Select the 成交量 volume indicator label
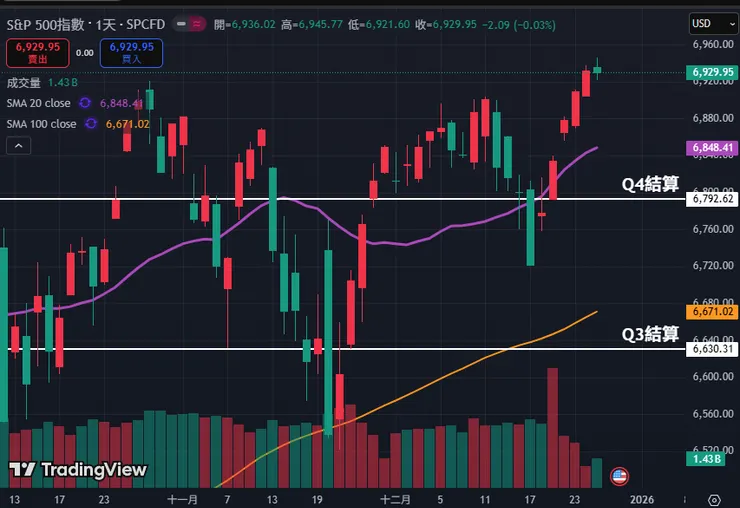This screenshot has height=508, width=740. click(24, 83)
